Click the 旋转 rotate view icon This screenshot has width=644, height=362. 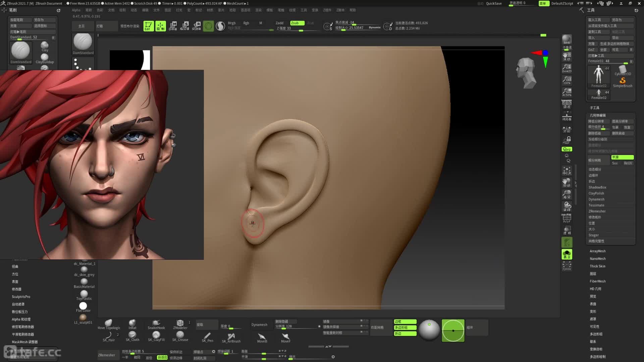point(567,207)
